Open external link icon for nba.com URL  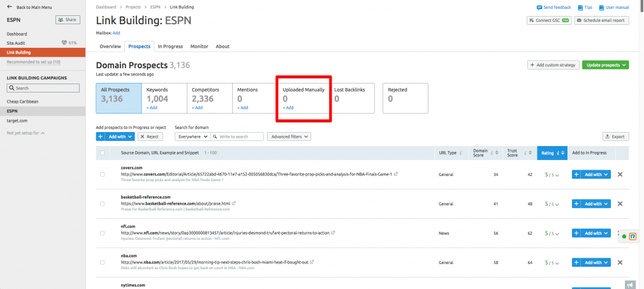pyautogui.click(x=312, y=262)
